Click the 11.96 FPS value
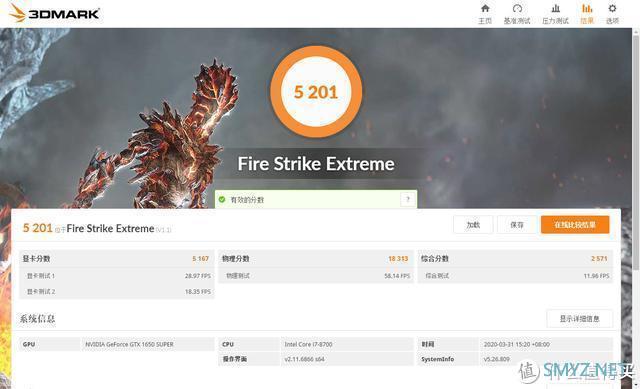The height and width of the screenshot is (389, 640). pyautogui.click(x=596, y=276)
